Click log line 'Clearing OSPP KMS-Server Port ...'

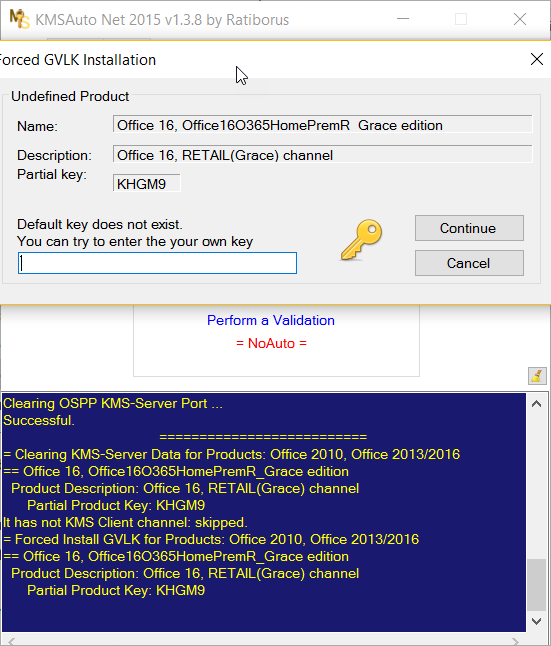pyautogui.click(x=113, y=403)
